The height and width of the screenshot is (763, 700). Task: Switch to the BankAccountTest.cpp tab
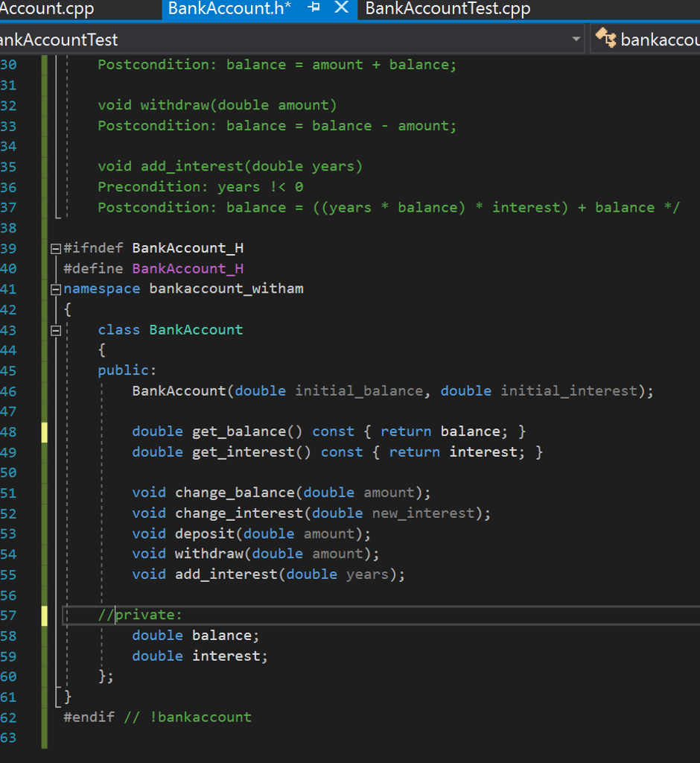tap(448, 9)
